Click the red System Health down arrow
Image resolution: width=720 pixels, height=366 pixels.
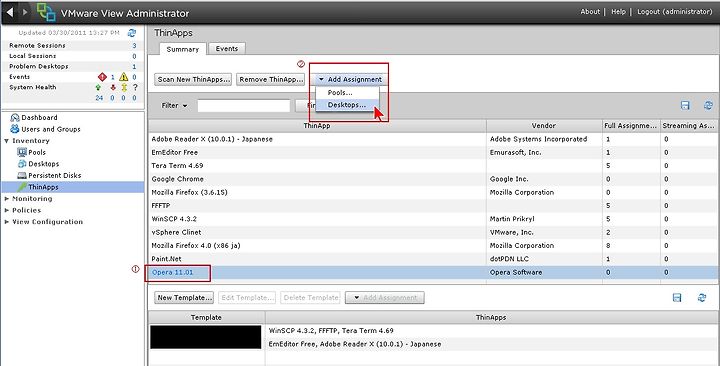tap(112, 87)
